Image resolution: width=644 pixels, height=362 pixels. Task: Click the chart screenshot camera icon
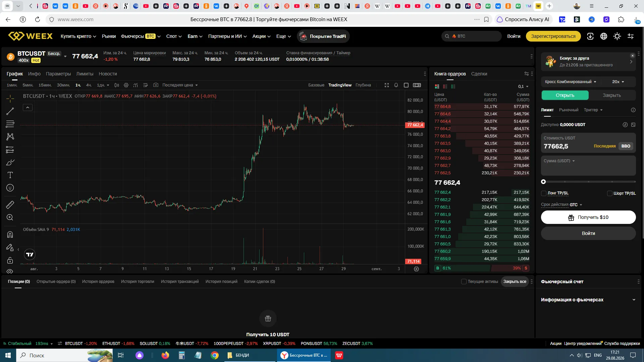[x=156, y=85]
